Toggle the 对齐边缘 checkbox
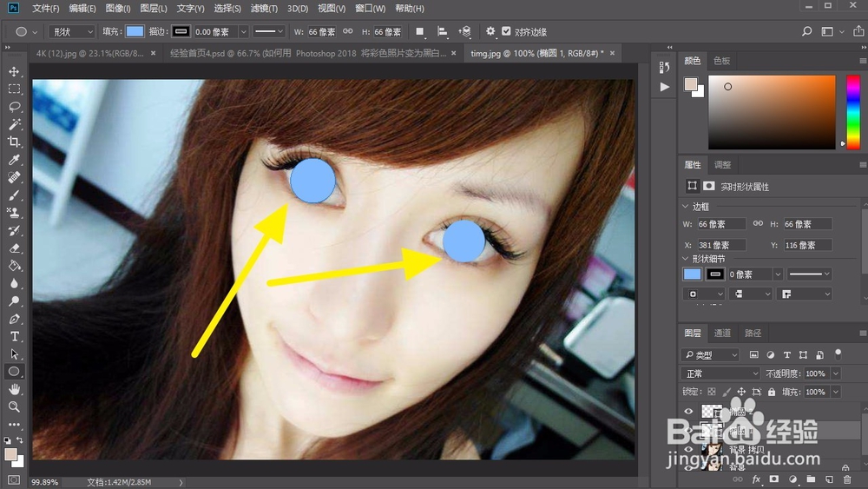 pos(506,31)
